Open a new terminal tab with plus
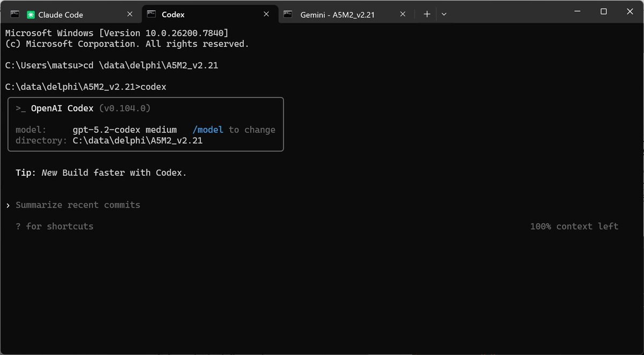 pos(426,14)
